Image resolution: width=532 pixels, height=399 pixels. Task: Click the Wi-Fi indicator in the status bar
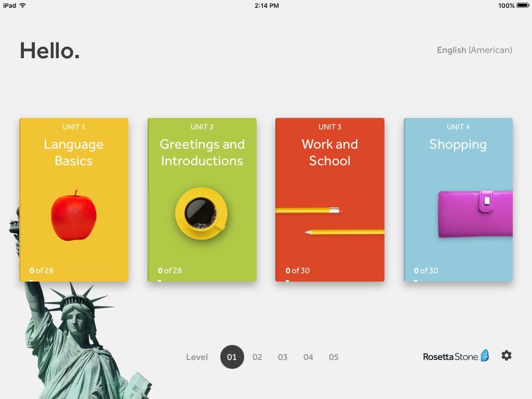coord(22,6)
